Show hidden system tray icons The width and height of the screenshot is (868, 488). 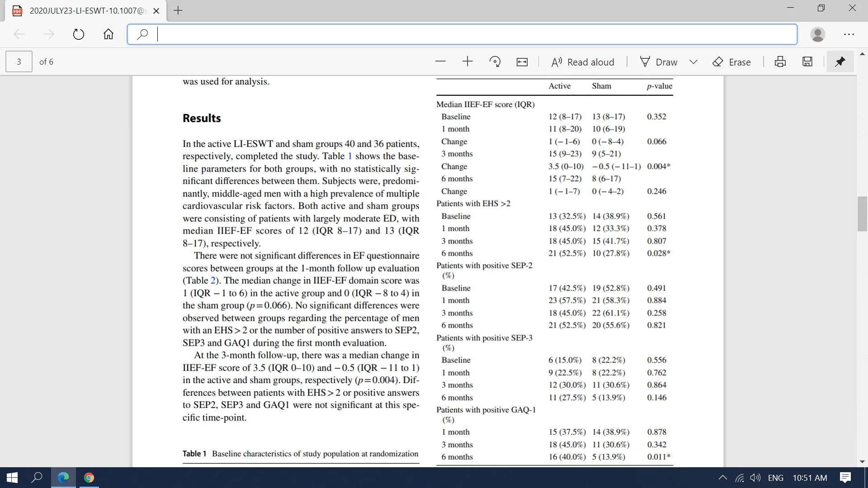(723, 478)
